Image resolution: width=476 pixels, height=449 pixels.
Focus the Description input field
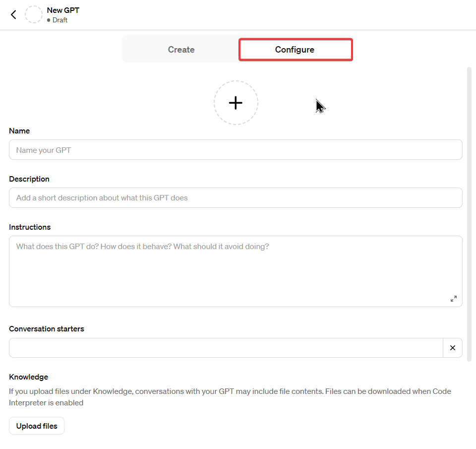[236, 197]
